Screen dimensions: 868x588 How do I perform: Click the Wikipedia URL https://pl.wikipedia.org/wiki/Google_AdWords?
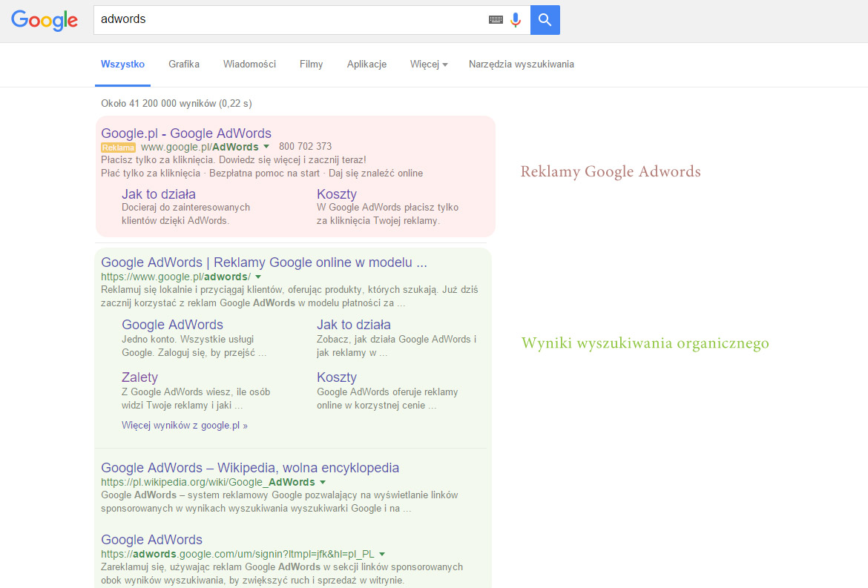tap(208, 483)
